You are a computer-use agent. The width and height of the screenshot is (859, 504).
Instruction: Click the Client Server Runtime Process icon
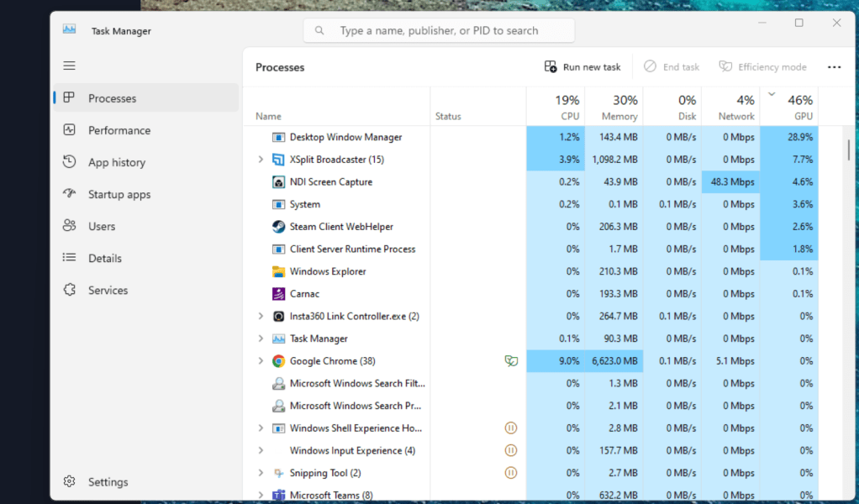pos(278,249)
